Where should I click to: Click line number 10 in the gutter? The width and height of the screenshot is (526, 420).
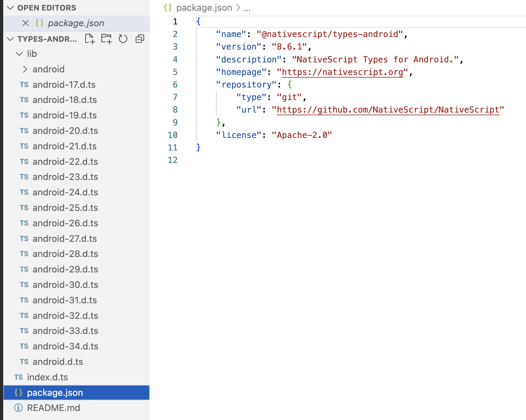point(173,135)
